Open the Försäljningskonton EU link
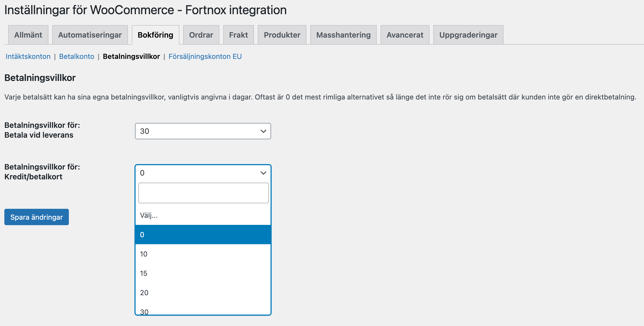Screen dimensions: 644x326 [206, 56]
